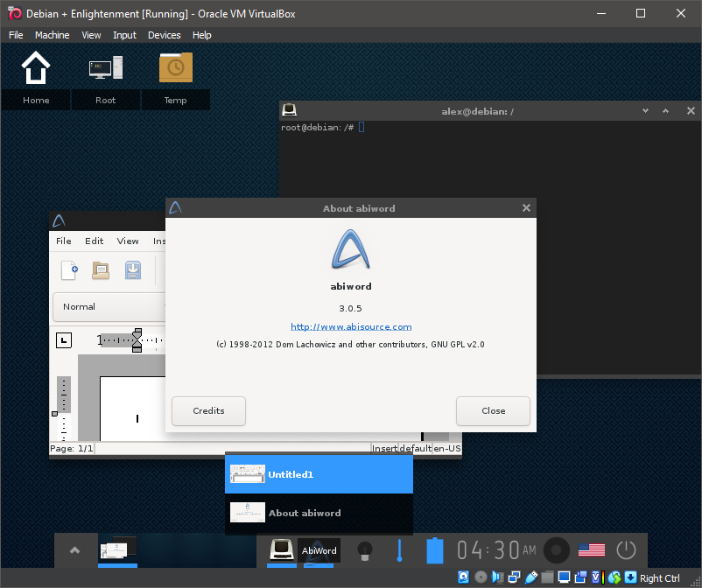The height and width of the screenshot is (588, 702).
Task: Expand the shelf's up-arrow launcher
Action: (x=75, y=550)
